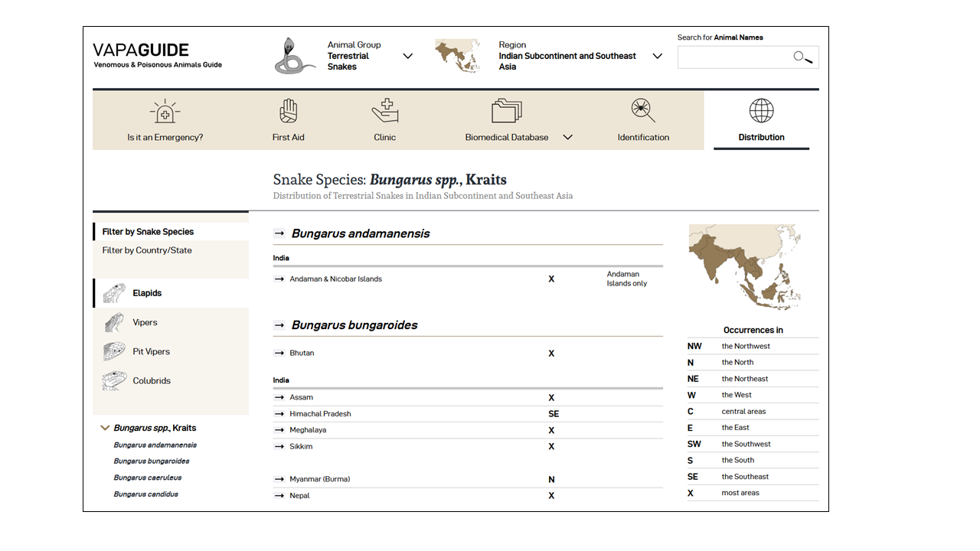Click the emergency siren icon
Image resolution: width=980 pixels, height=551 pixels.
165,112
